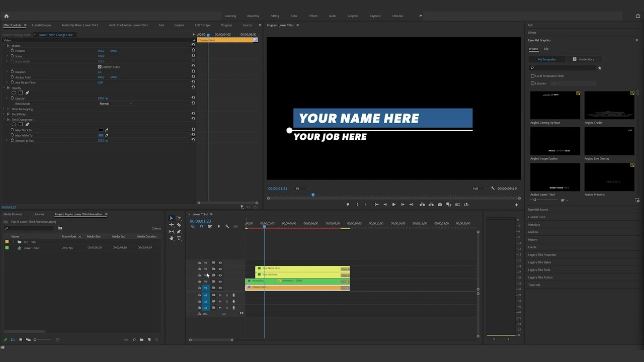Switch to the Effects workspace

pyautogui.click(x=313, y=16)
